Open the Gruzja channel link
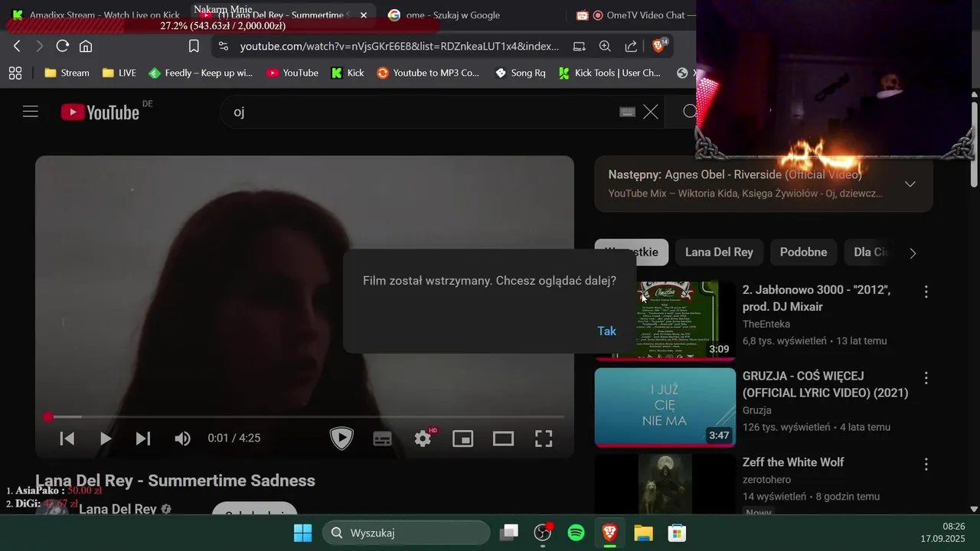This screenshot has height=551, width=980. (757, 410)
